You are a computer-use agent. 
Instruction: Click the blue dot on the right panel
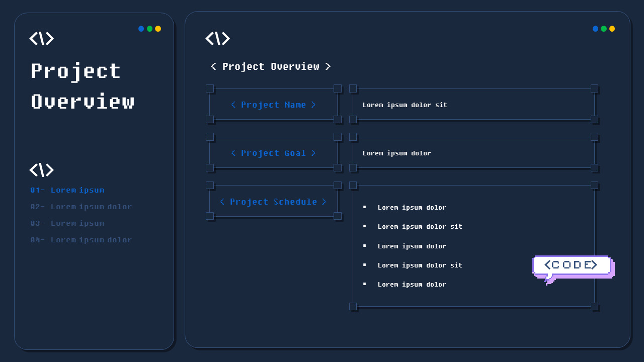[x=595, y=29]
